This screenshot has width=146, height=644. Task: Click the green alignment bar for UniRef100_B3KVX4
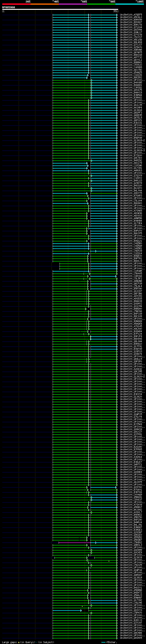(x=85, y=394)
